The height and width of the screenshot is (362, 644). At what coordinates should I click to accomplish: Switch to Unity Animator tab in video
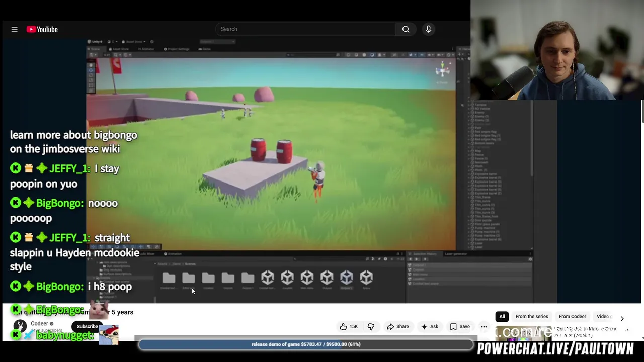click(x=146, y=49)
